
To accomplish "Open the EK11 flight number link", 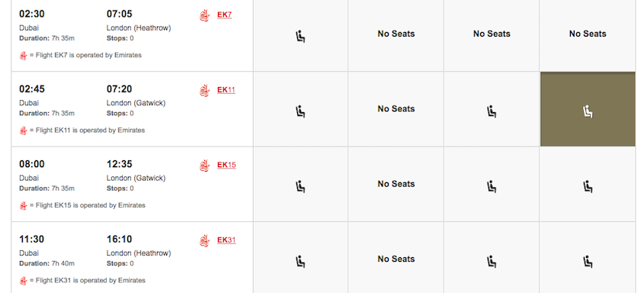I will pyautogui.click(x=226, y=90).
